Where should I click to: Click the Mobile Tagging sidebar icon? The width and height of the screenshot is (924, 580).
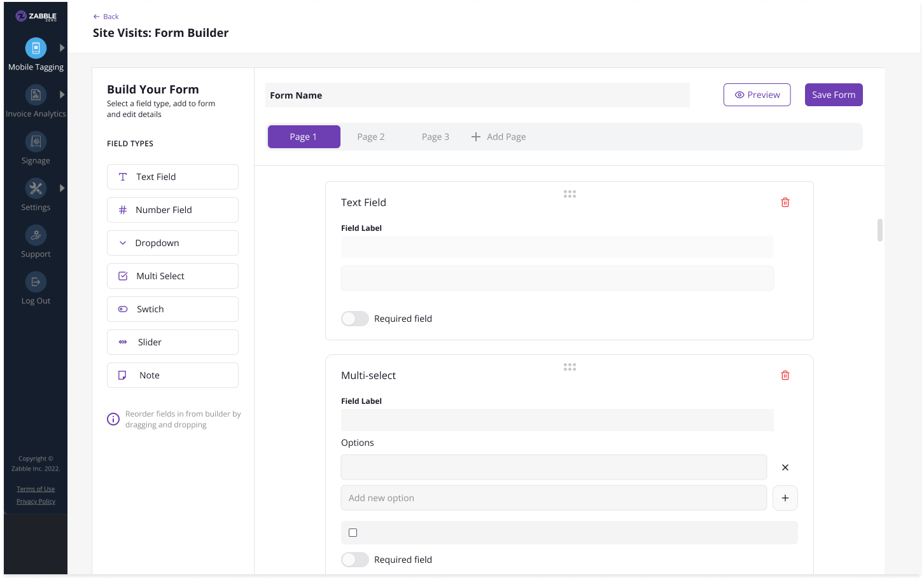36,48
